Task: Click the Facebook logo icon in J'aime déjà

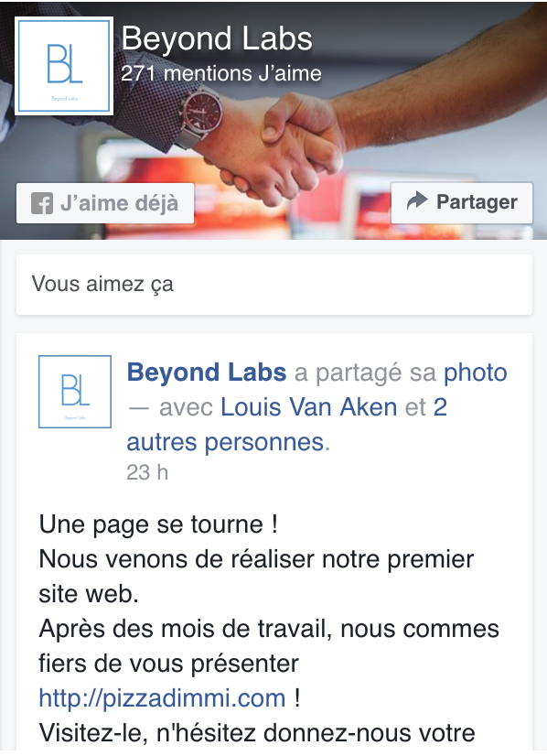Action: tap(42, 203)
